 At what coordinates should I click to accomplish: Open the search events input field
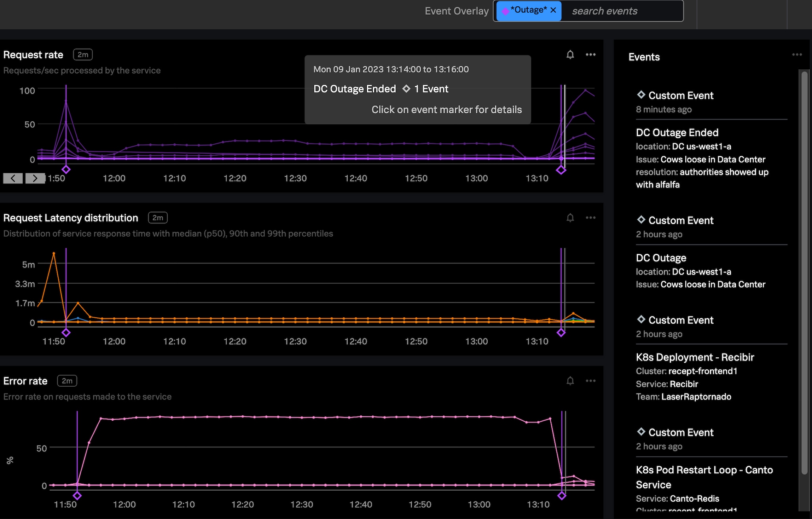[x=621, y=10]
